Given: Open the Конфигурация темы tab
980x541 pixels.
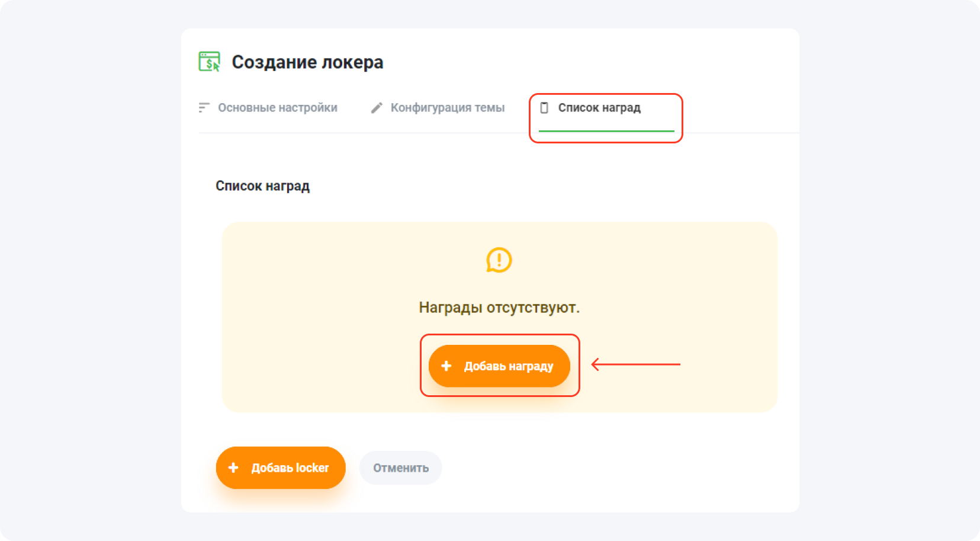Looking at the screenshot, I should [x=447, y=107].
